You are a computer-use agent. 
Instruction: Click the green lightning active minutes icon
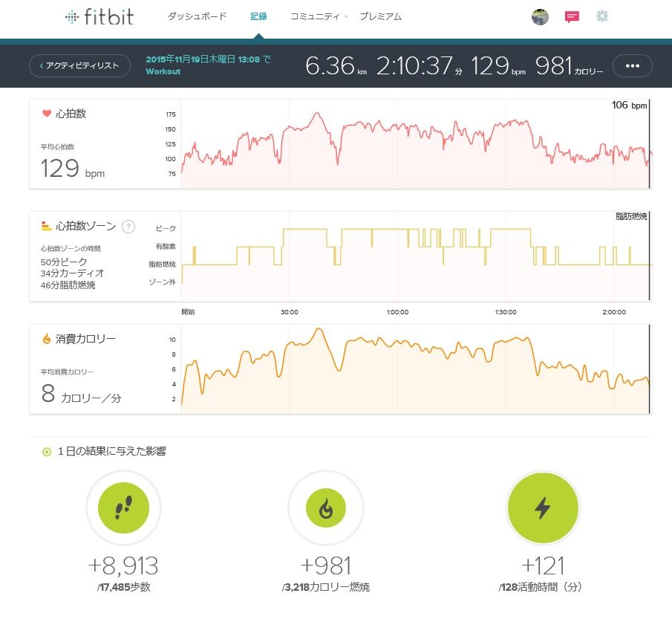click(x=543, y=508)
